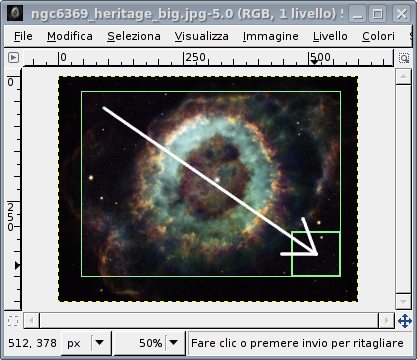Click the vertical scrollbar thumb
Screen dimensions: 417x360
tap(403, 189)
